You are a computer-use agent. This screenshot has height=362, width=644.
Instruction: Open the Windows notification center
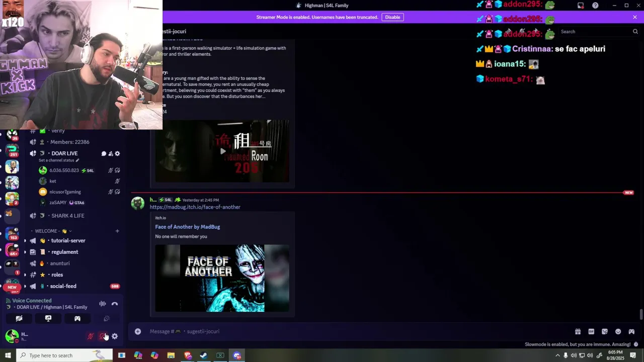point(633,355)
